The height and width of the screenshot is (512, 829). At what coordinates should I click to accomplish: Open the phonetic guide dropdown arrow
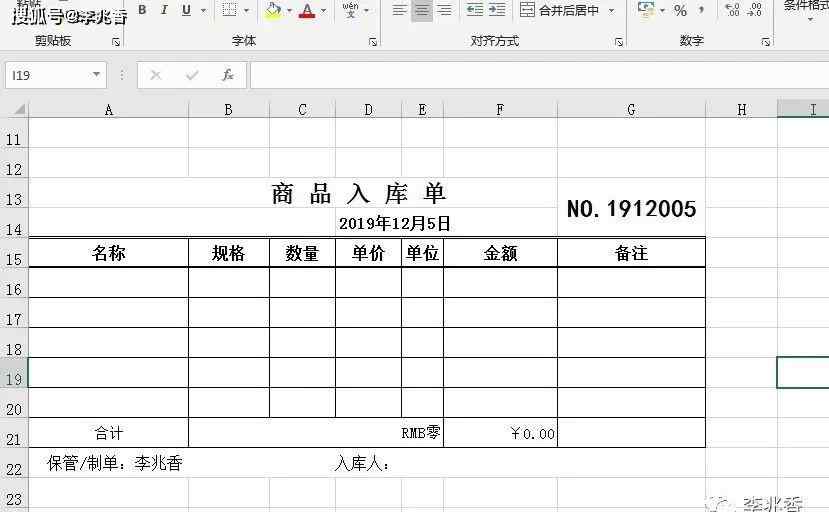(x=366, y=10)
